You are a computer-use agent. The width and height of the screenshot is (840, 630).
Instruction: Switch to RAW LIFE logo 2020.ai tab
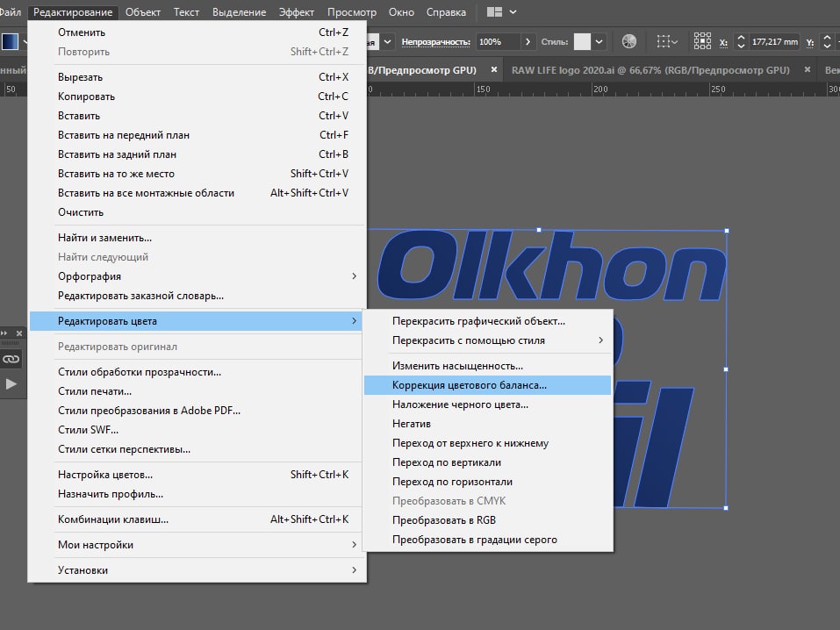click(x=650, y=70)
